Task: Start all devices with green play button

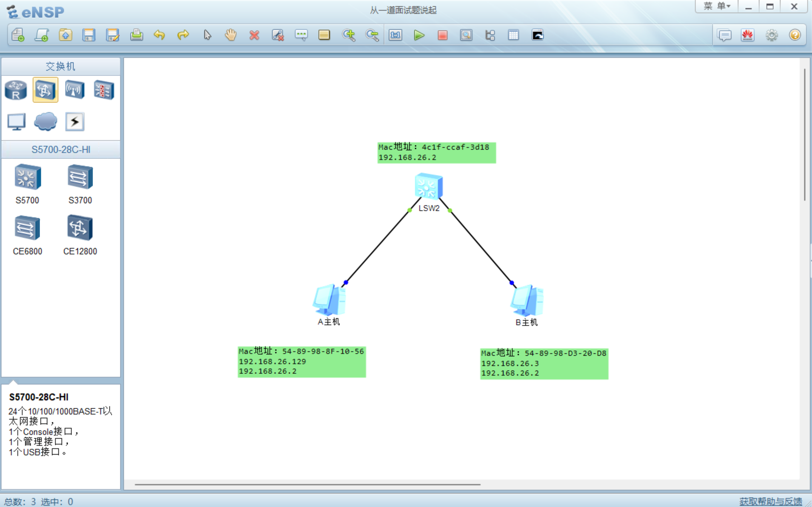Action: click(x=419, y=35)
